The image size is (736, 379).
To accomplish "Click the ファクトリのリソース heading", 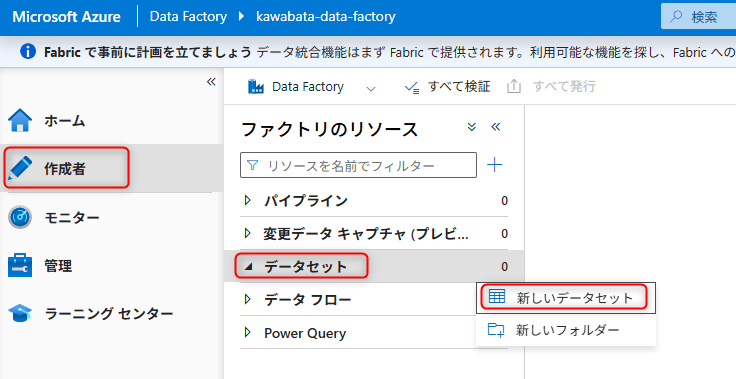I will pyautogui.click(x=329, y=129).
